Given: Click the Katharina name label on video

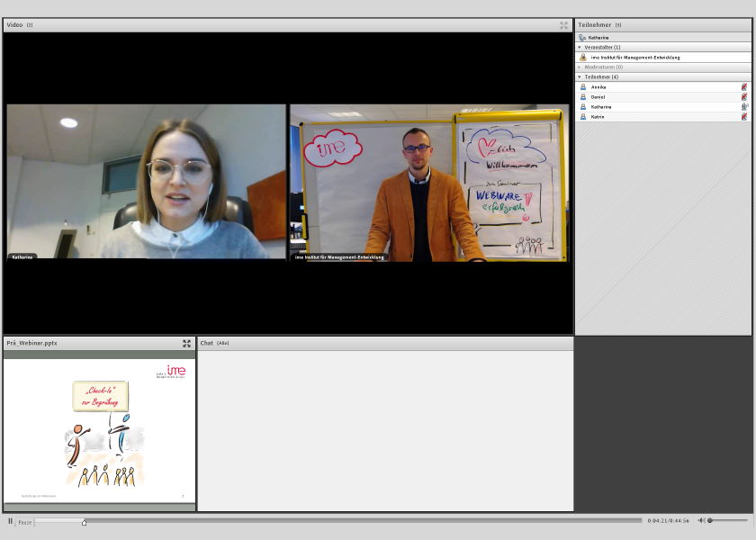Looking at the screenshot, I should (22, 257).
